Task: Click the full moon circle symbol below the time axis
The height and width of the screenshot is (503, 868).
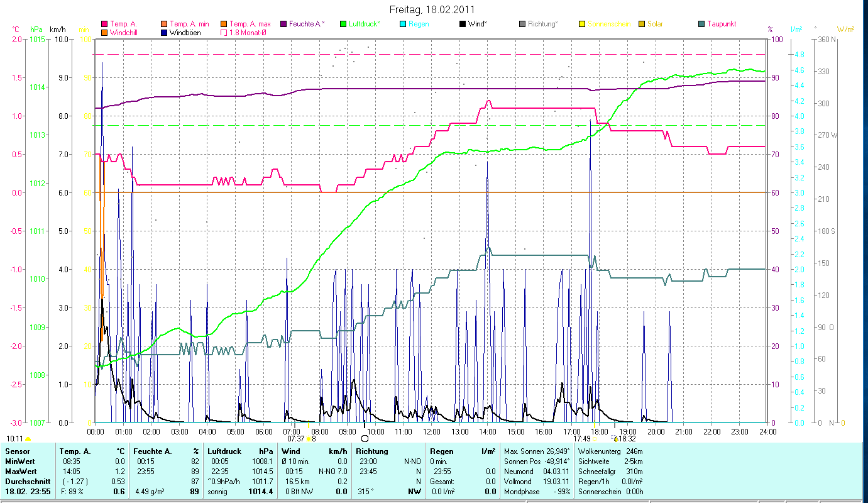Action: [365, 438]
